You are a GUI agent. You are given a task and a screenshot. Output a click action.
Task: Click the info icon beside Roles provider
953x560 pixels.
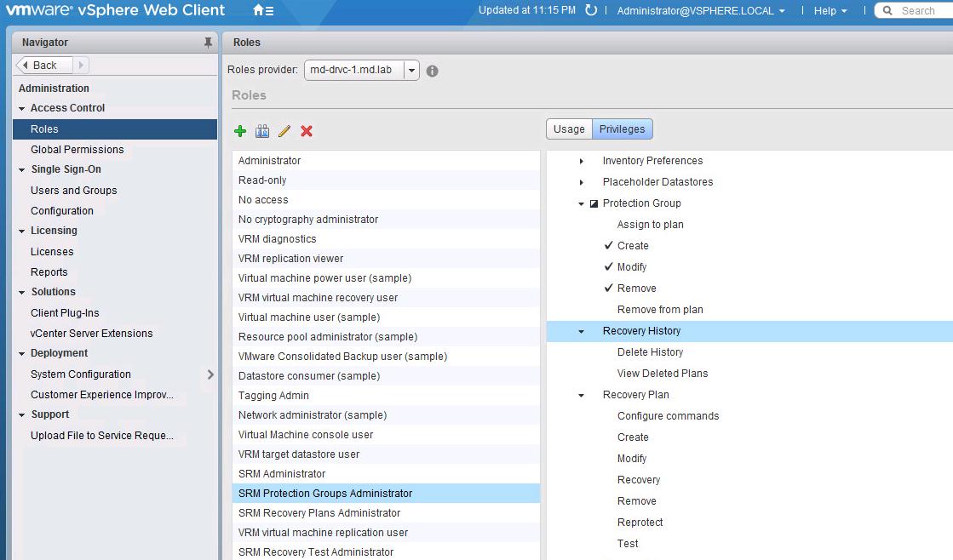(x=432, y=71)
